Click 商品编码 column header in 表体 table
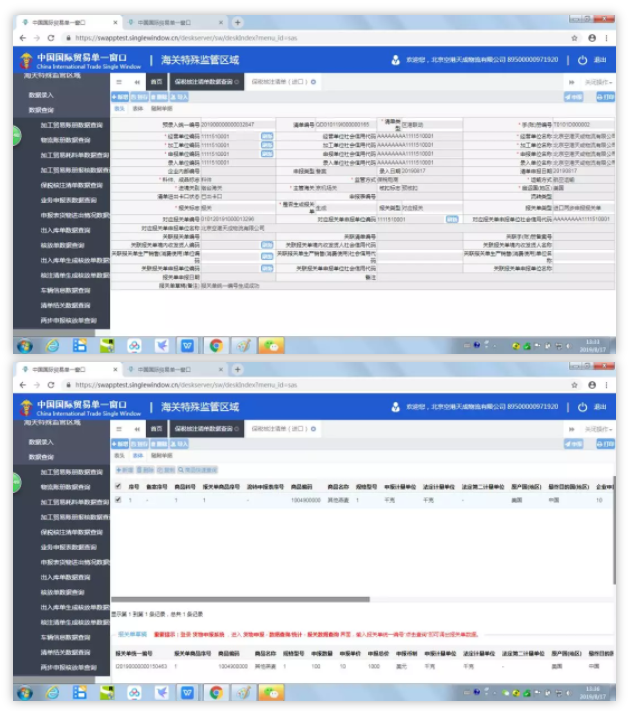The image size is (633, 711). (x=302, y=487)
